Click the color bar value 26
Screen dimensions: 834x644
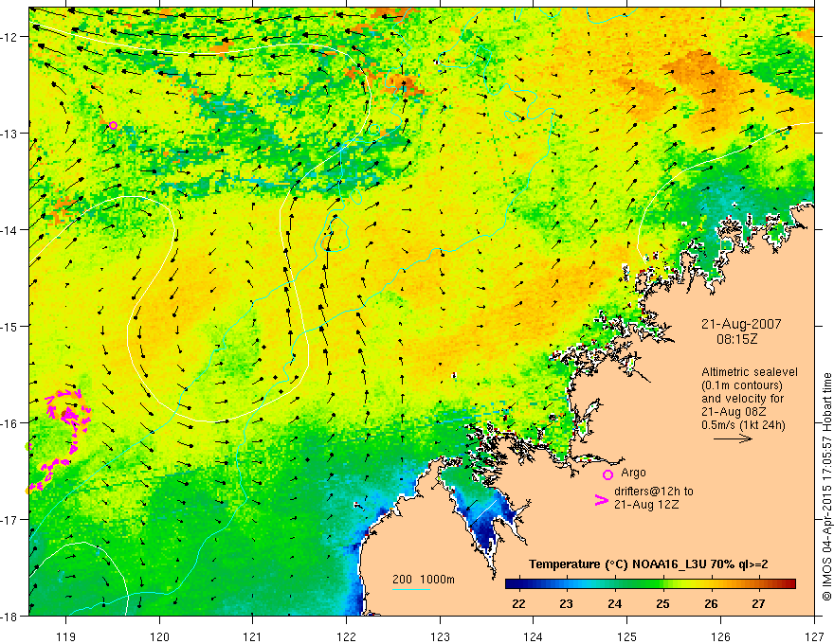click(711, 604)
